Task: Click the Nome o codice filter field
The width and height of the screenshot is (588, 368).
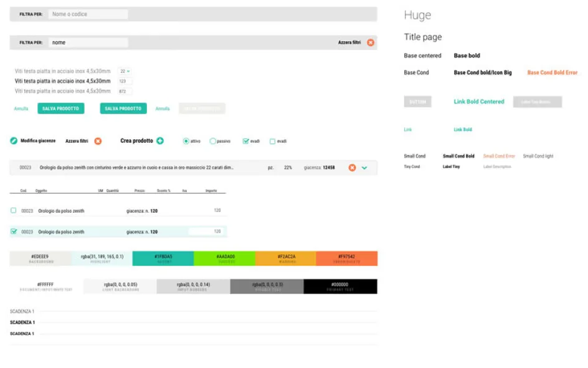Action: 88,14
